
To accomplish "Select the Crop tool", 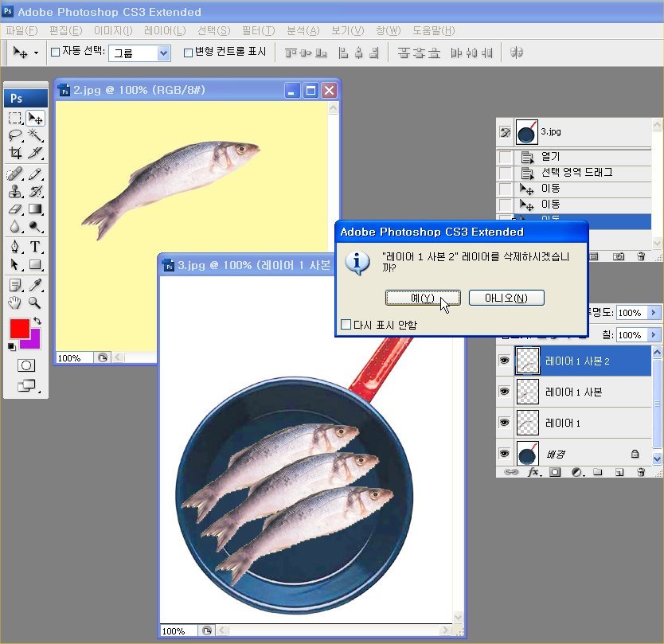I will tap(15, 153).
